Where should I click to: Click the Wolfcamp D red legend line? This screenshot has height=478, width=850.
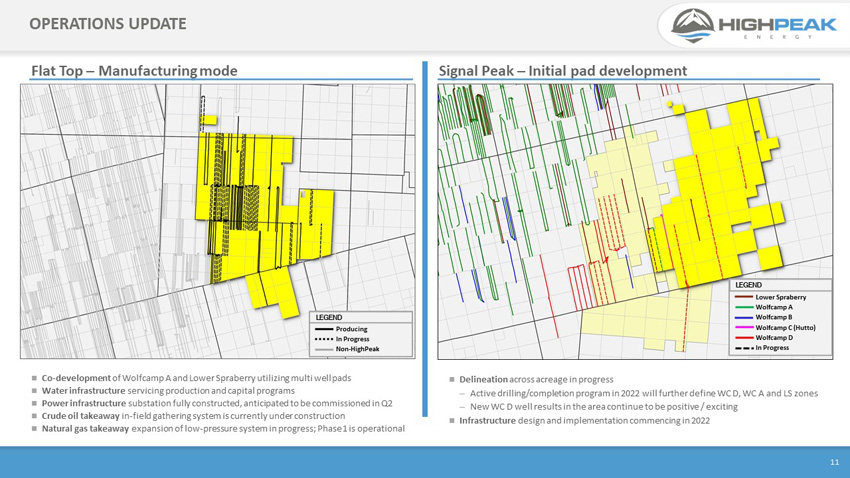(x=744, y=338)
